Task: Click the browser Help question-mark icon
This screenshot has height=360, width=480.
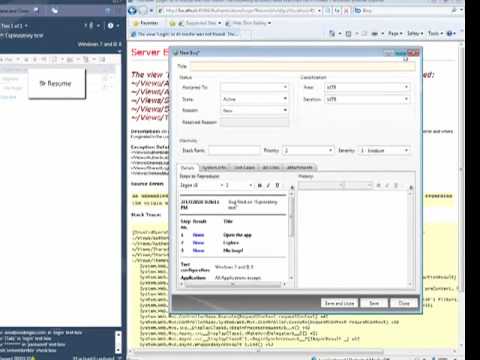Action: tap(449, 33)
